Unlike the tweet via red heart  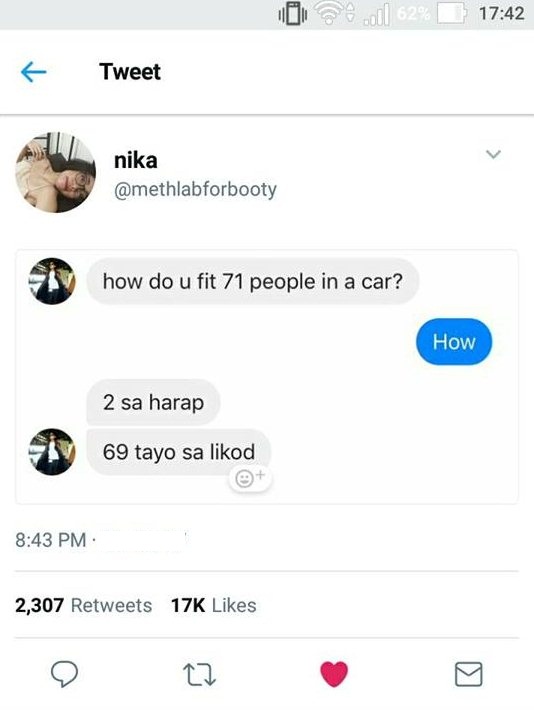pos(334,674)
